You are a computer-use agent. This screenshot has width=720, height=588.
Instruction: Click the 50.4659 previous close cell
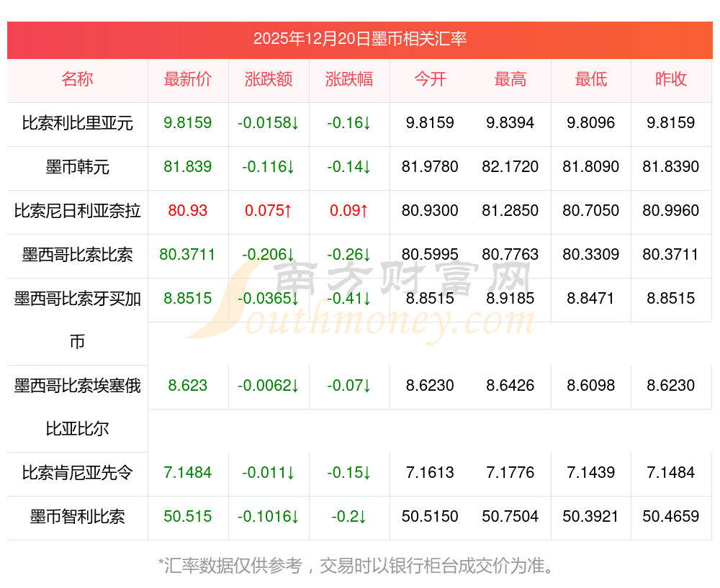tap(671, 517)
